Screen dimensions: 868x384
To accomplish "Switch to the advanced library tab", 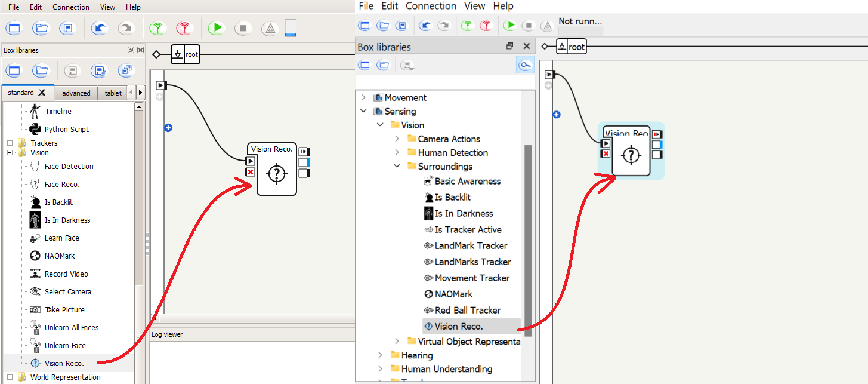I will [76, 93].
